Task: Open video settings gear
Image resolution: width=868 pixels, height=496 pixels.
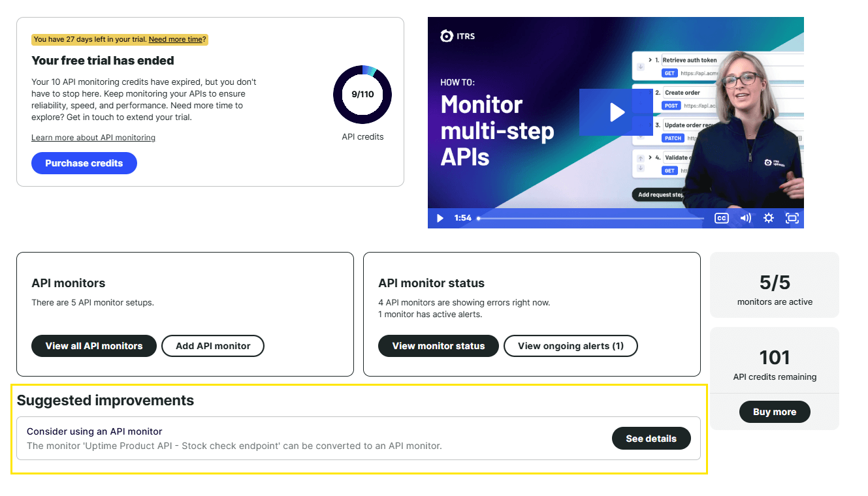Action: coord(769,218)
